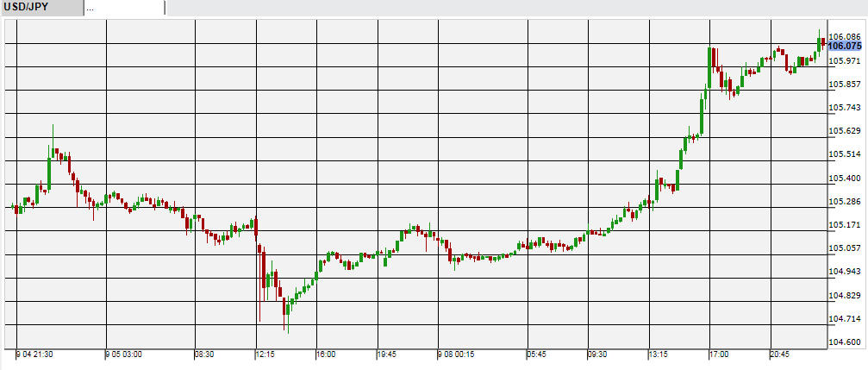The image size is (868, 370).
Task: Select the 105.514 price level label
Action: (845, 154)
